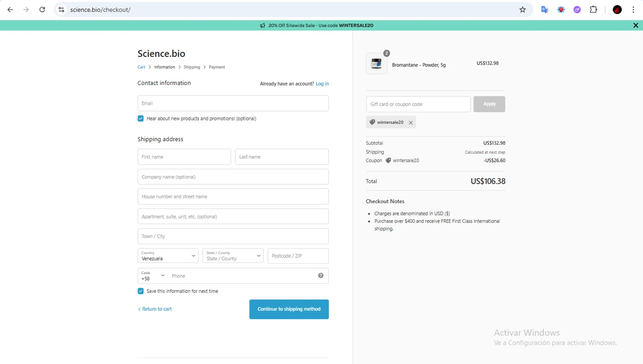Focus the Phone number field
The image size is (643, 364).
tap(242, 276)
